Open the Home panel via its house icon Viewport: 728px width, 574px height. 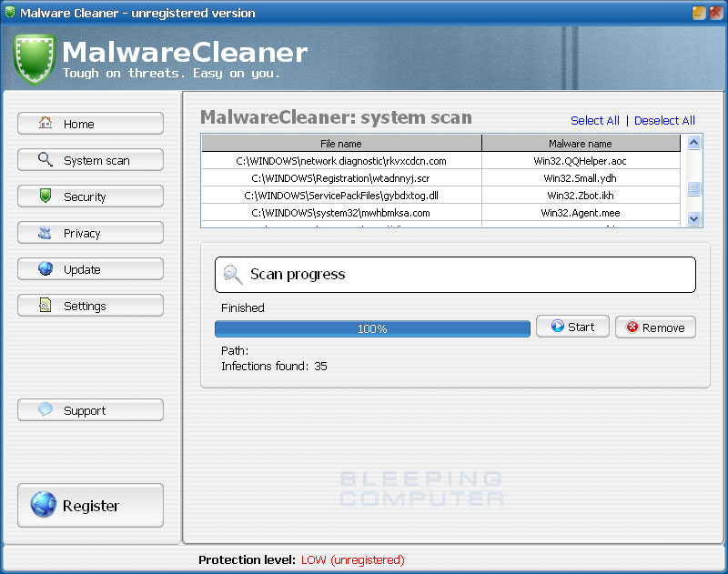coord(46,123)
